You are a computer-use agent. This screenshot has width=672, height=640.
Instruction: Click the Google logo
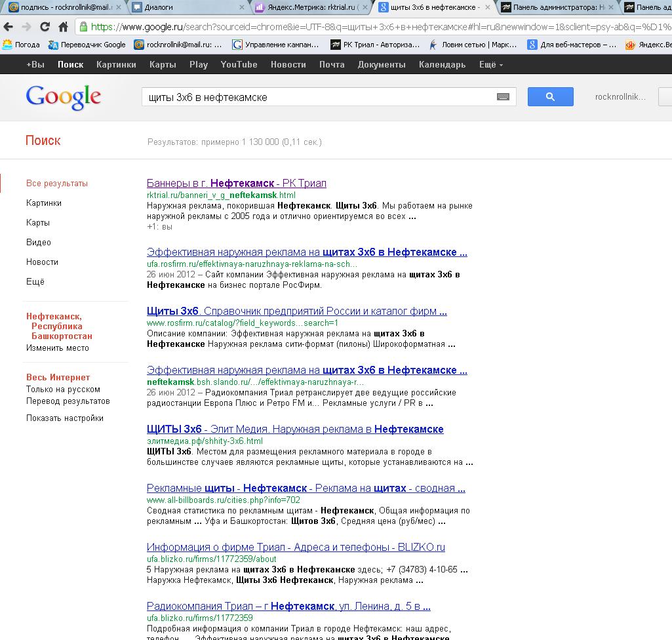pyautogui.click(x=64, y=97)
